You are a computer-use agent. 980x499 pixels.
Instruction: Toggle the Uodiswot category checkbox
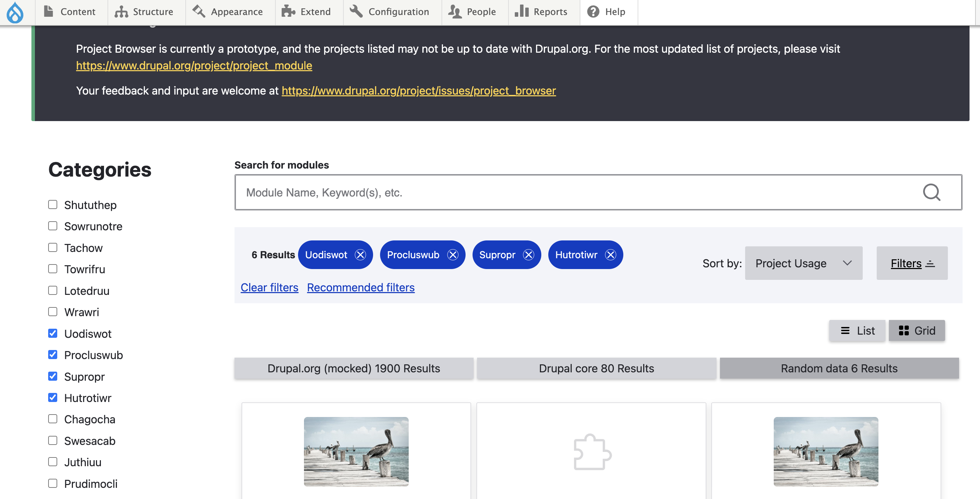[x=53, y=333]
